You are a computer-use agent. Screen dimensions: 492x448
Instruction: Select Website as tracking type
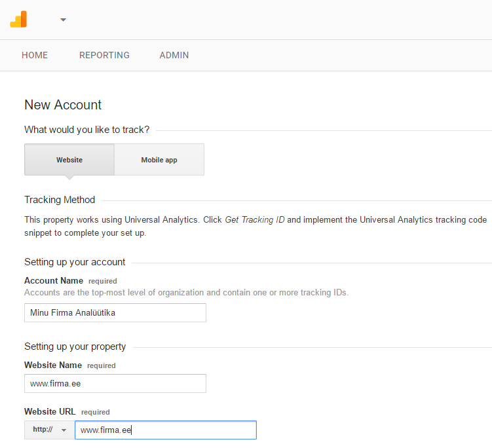tap(69, 160)
